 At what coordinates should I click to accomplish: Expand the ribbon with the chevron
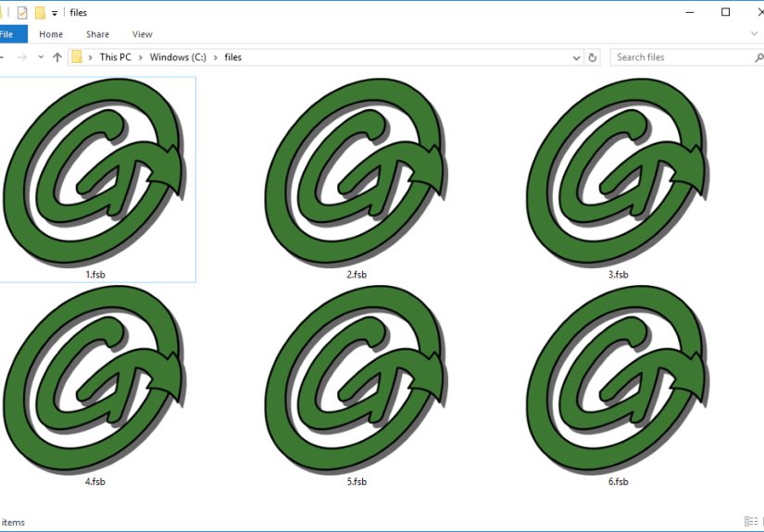pyautogui.click(x=754, y=33)
